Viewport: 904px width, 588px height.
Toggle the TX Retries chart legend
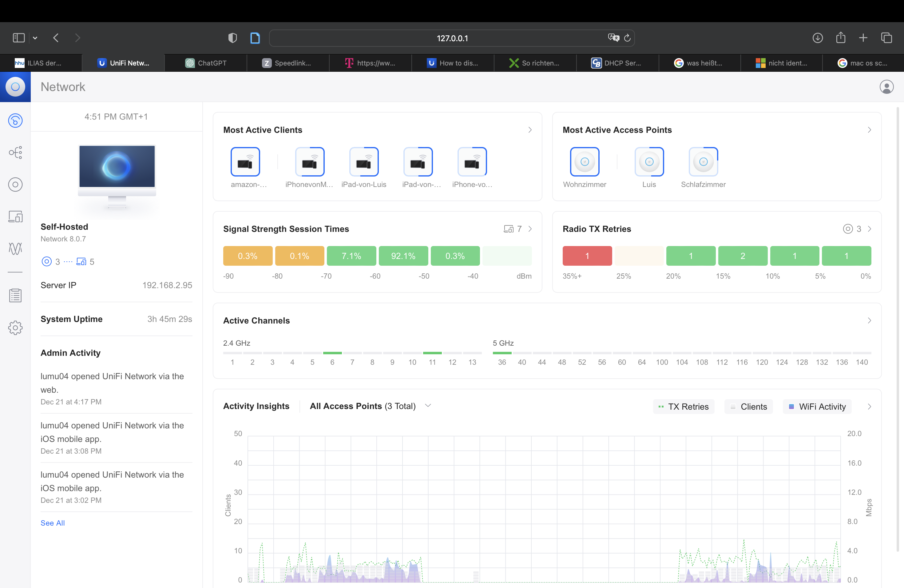(x=683, y=407)
